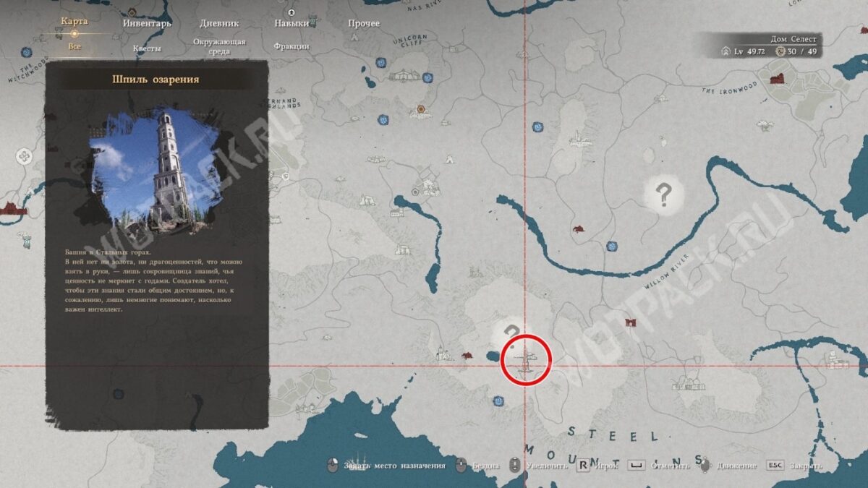
Task: Click the ESC key icon to close map
Action: pos(775,466)
